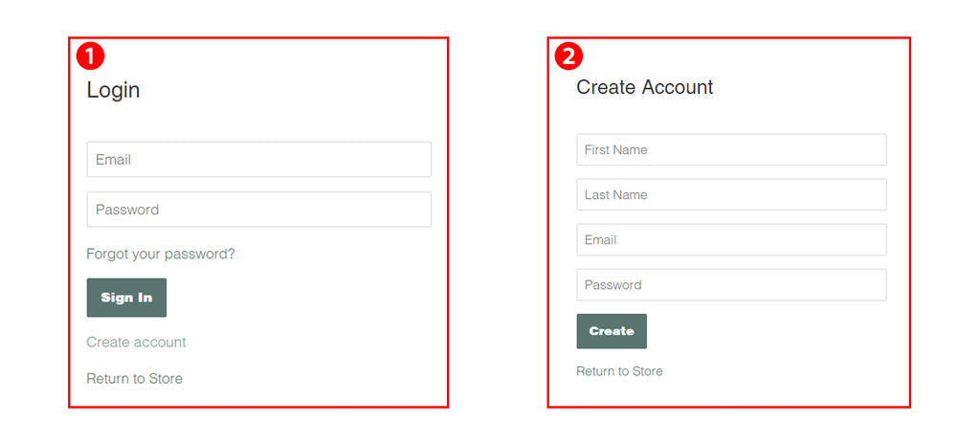Click Return to Store below Create button

click(619, 371)
